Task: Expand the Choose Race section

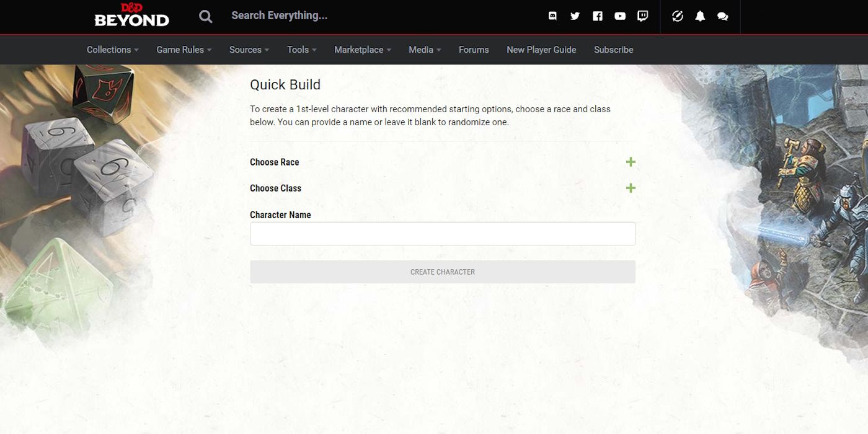Action: (x=631, y=161)
